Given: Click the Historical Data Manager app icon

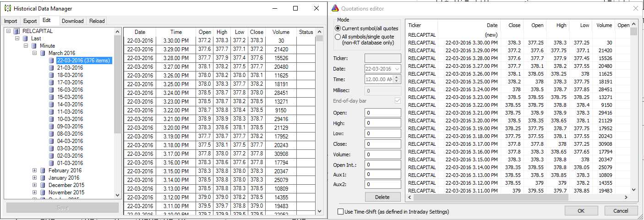Looking at the screenshot, I should click(8, 8).
